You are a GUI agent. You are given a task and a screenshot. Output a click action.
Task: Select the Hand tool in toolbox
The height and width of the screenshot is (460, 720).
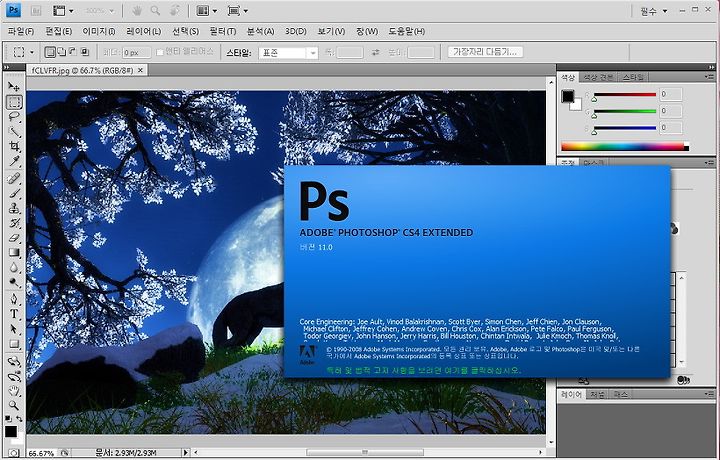click(x=14, y=391)
